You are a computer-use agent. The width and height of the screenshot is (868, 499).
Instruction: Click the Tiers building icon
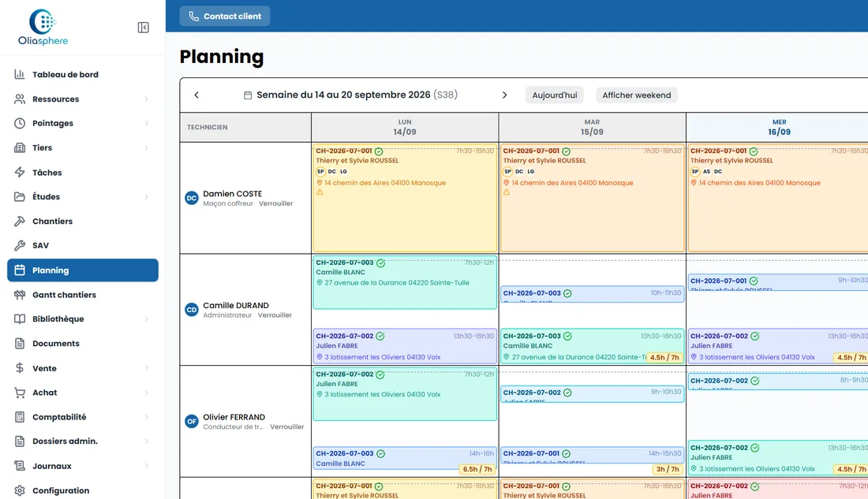click(x=20, y=147)
